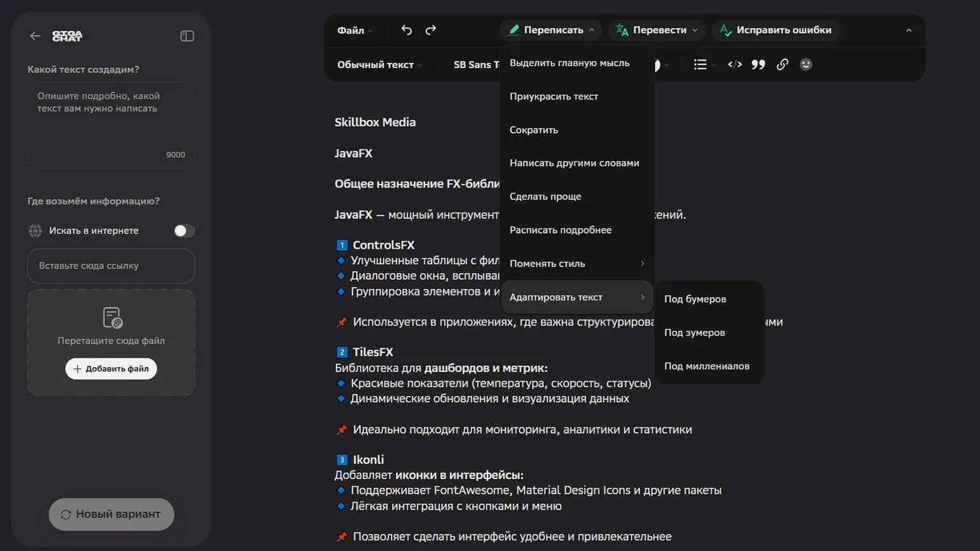980x551 pixels.
Task: Enable the Искать в интернете switch
Action: 184,230
